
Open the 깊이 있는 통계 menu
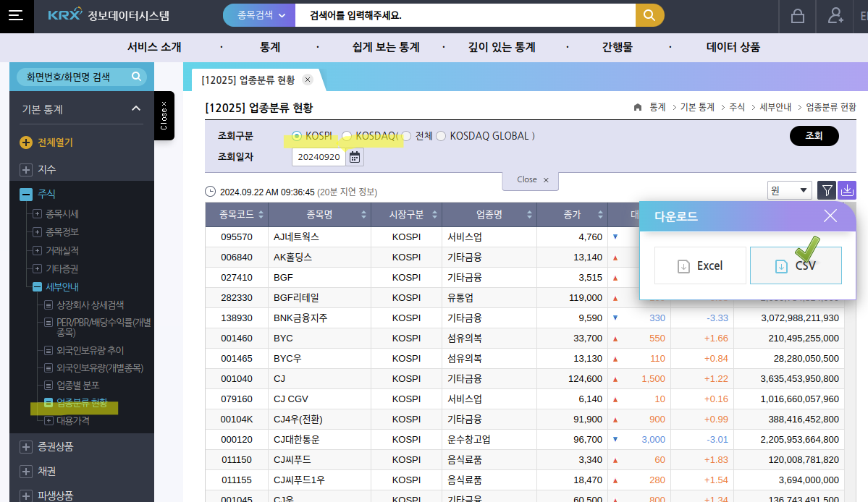[x=502, y=48]
